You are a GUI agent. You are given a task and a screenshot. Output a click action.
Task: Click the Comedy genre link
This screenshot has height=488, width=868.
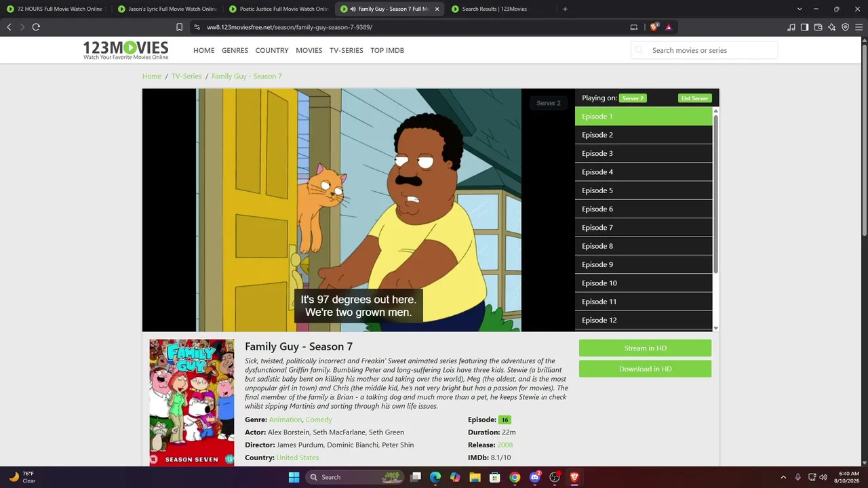pyautogui.click(x=319, y=420)
